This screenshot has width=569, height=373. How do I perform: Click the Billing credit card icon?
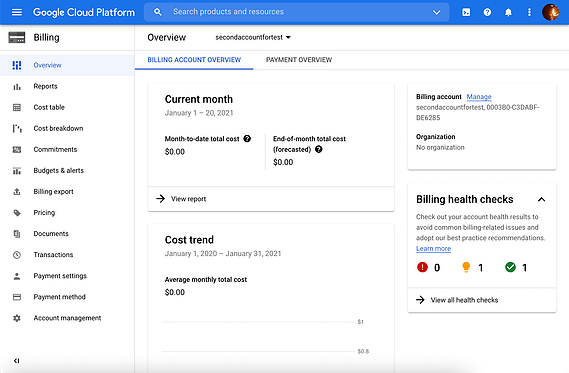[17, 37]
